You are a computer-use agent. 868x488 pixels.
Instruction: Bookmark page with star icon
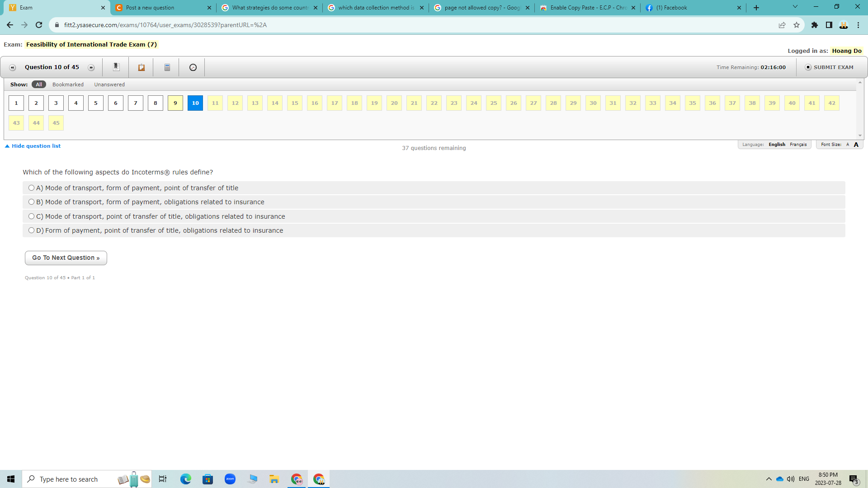pos(797,25)
